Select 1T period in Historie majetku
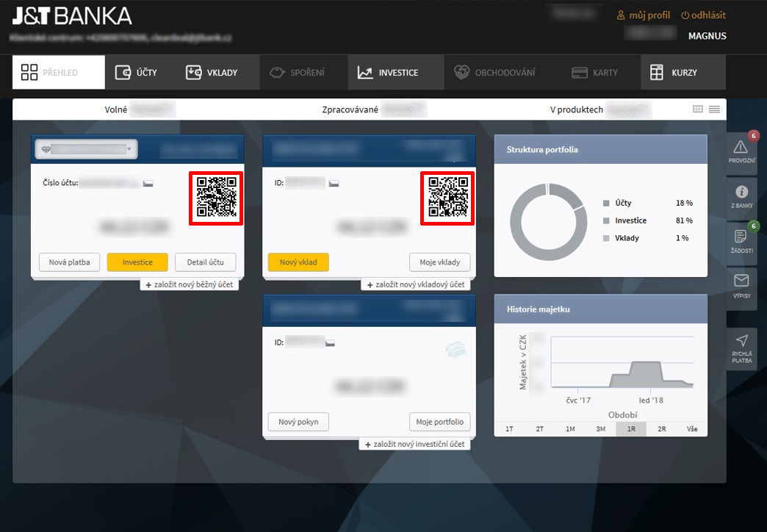Image resolution: width=767 pixels, height=532 pixels. [509, 428]
